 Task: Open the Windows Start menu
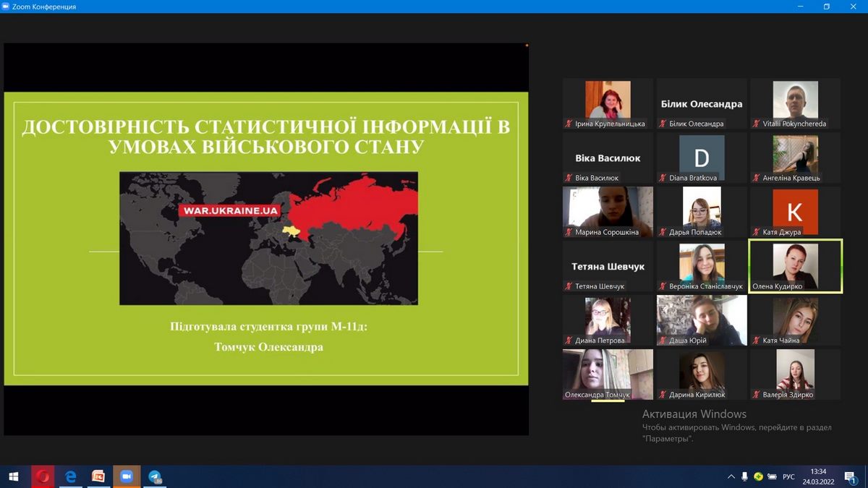pos(13,476)
